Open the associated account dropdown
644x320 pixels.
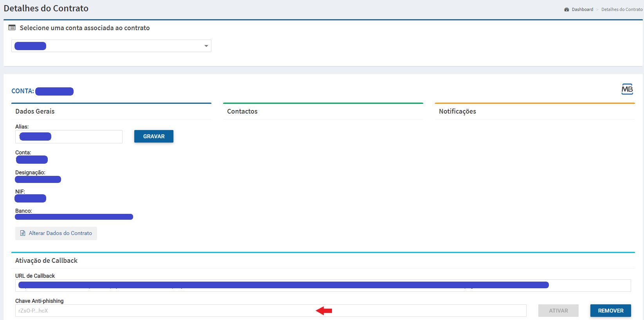(x=111, y=46)
